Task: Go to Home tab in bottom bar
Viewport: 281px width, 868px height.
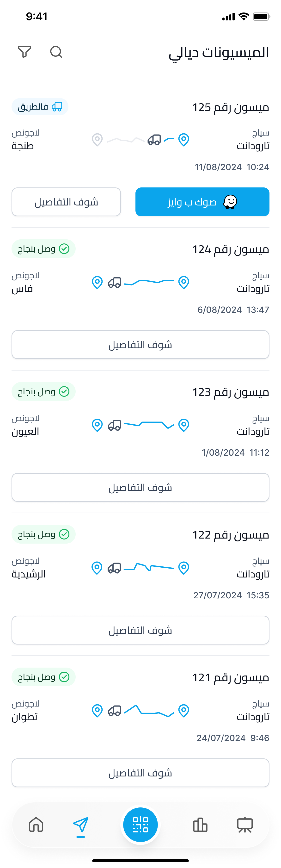Action: tap(36, 825)
